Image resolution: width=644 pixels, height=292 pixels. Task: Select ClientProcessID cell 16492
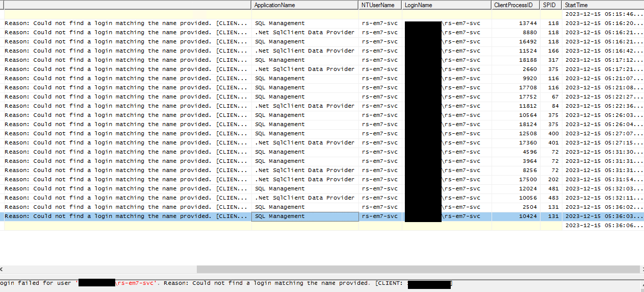point(516,41)
